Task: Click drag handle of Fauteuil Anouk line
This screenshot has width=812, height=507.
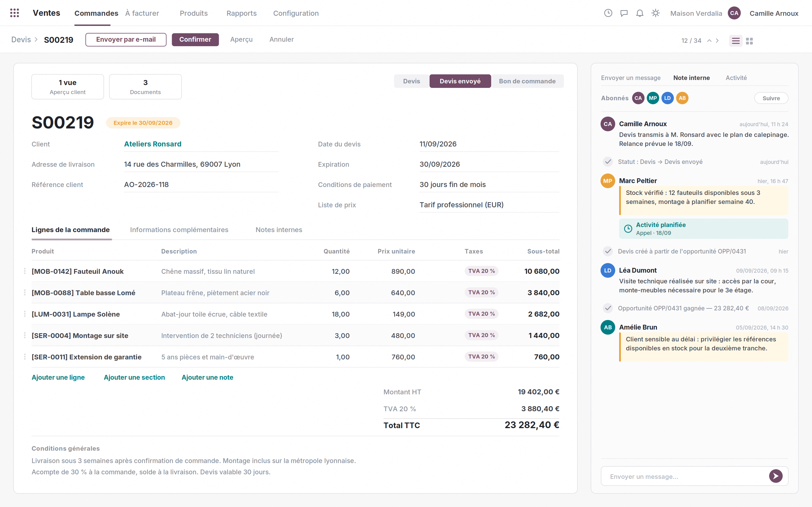Action: click(25, 271)
